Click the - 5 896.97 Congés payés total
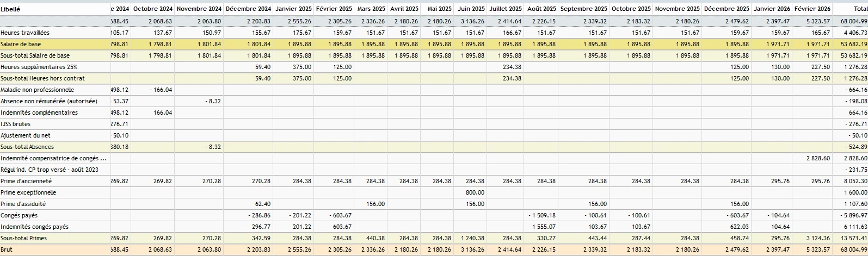 (x=853, y=215)
